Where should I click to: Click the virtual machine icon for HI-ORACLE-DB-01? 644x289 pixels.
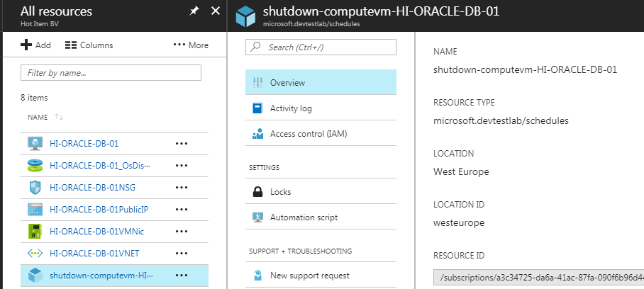coord(35,143)
